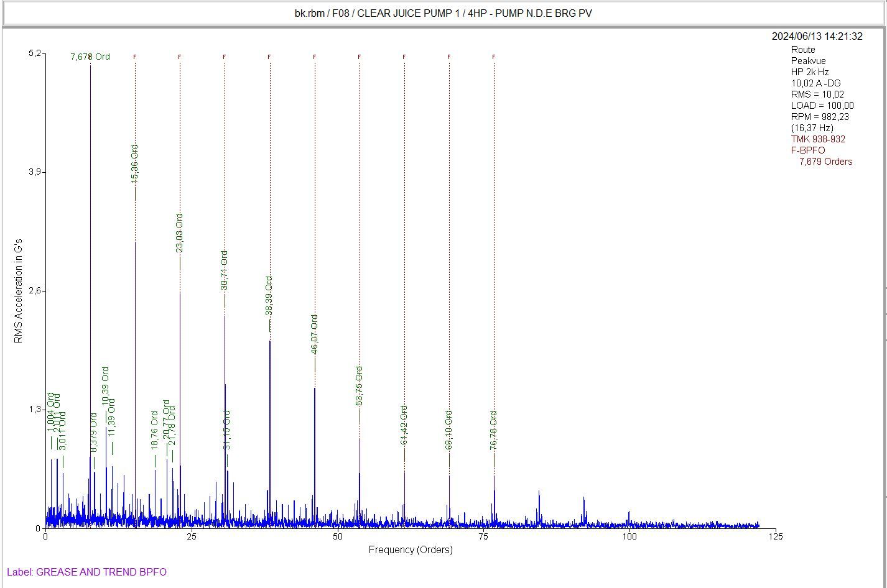Screen dimensions: 887x588
Task: Click the 'Label: GREASE AND TREND BPFO' note
Action: coord(87,572)
